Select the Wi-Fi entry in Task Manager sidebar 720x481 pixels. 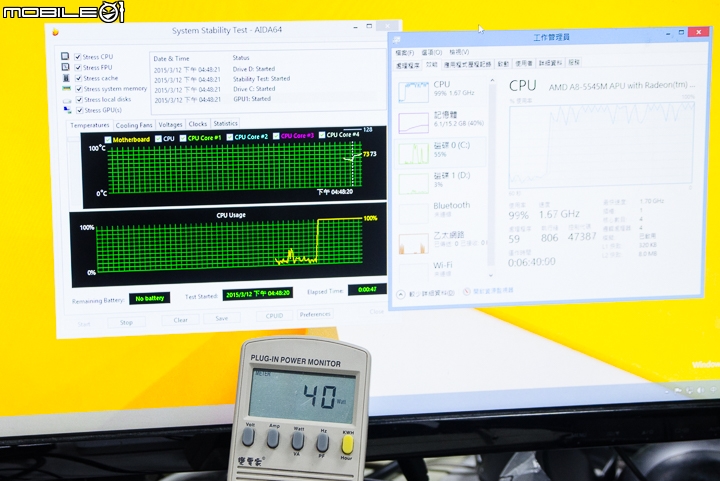pyautogui.click(x=441, y=270)
